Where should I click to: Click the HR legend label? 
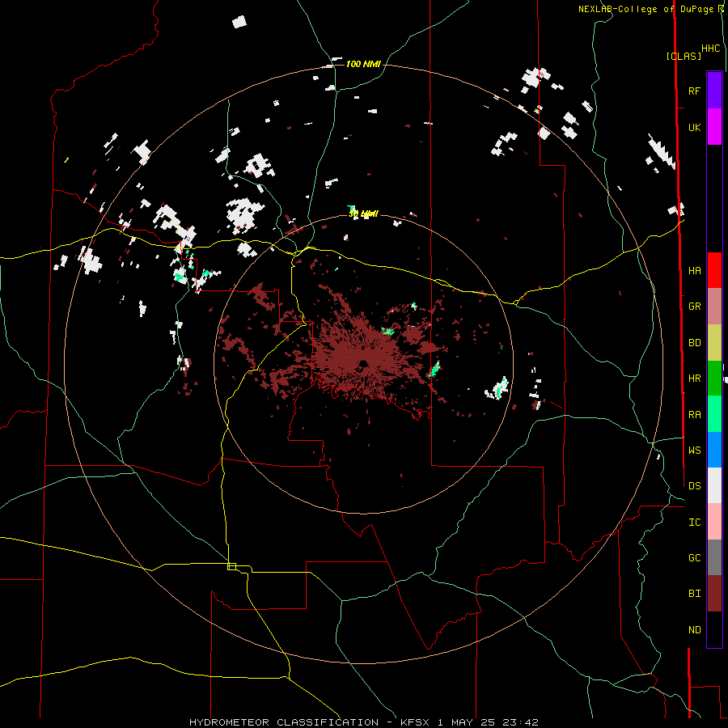click(694, 378)
